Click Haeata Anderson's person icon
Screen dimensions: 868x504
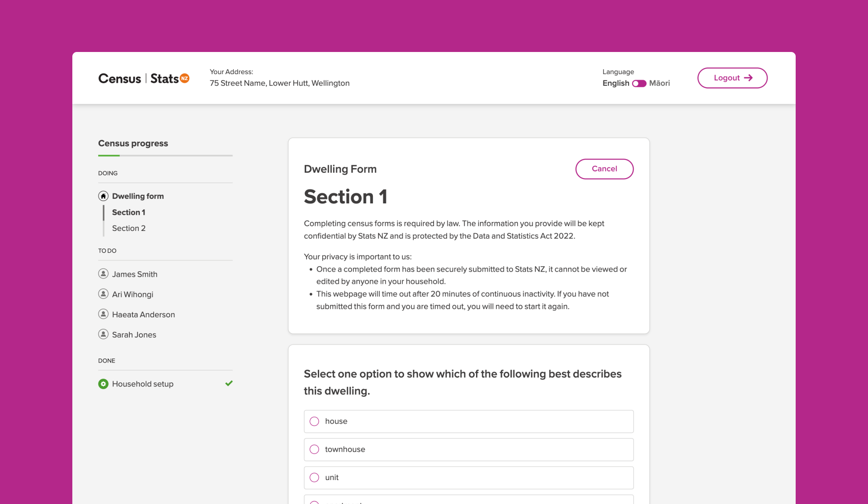point(103,314)
